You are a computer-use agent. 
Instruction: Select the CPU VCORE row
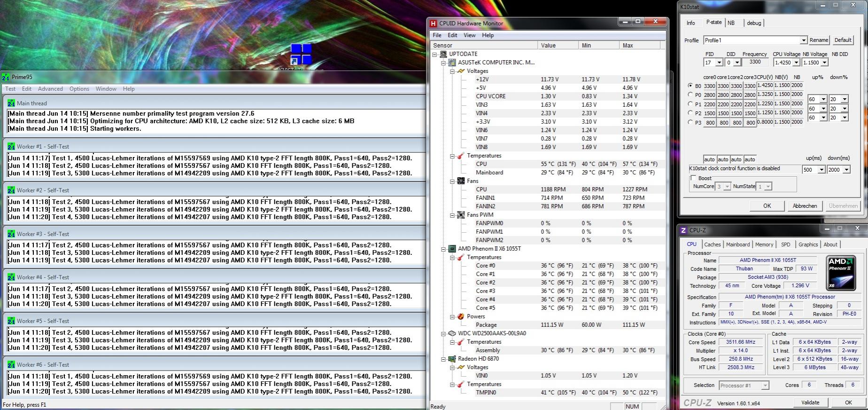coord(547,96)
